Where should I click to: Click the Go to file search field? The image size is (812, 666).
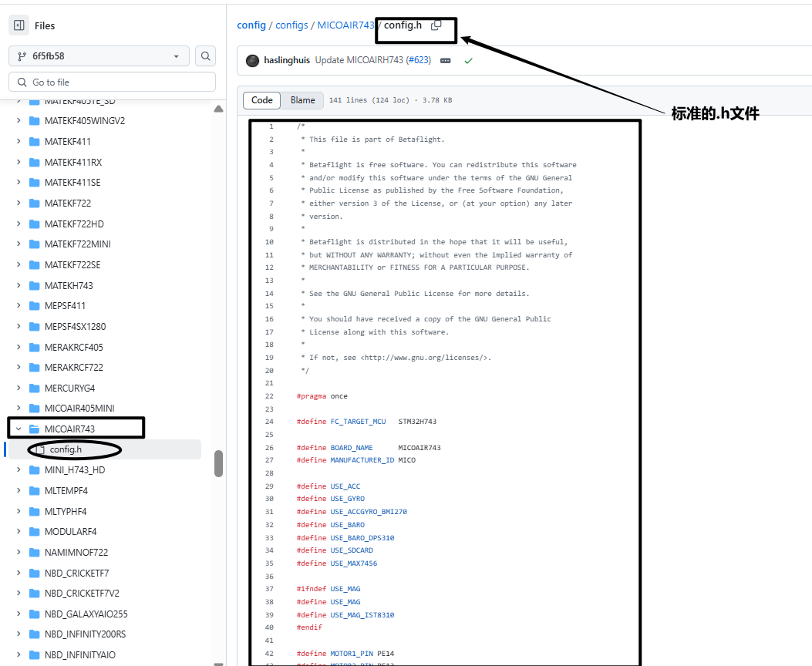tap(112, 82)
